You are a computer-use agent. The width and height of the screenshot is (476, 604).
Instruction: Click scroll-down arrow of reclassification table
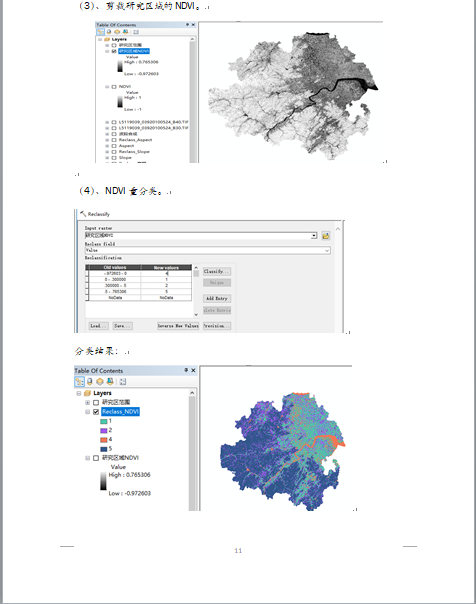(x=196, y=315)
